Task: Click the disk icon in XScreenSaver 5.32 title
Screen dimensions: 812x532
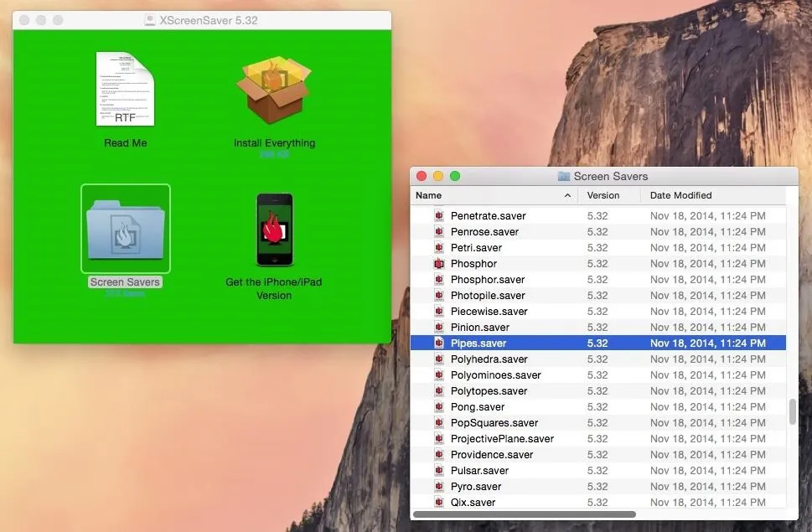Action: [150, 20]
